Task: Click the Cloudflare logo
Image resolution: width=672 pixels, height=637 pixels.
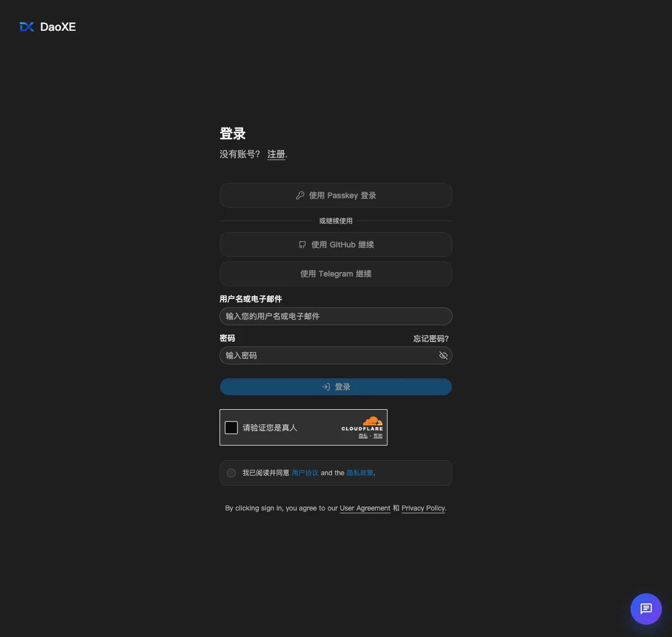Action: [362, 424]
